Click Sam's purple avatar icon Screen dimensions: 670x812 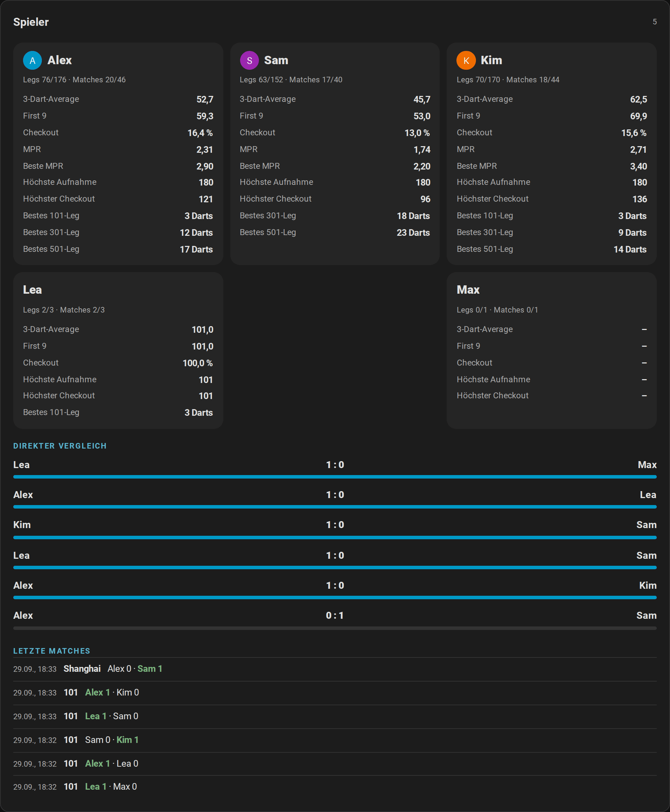tap(249, 60)
